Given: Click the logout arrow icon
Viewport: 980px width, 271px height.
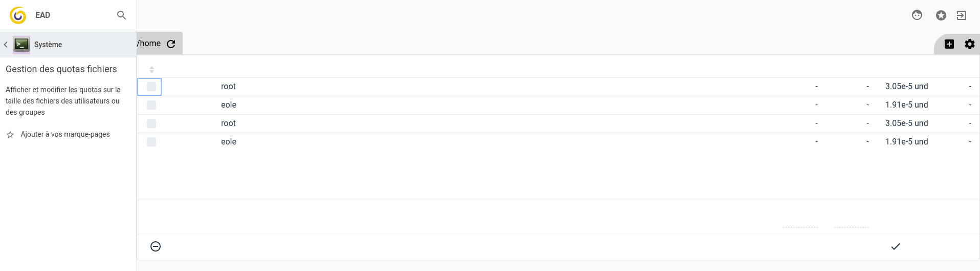Looking at the screenshot, I should click(x=962, y=15).
